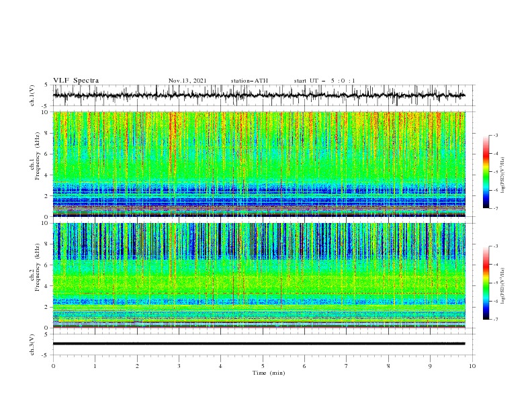Click the log(PSD) label beside ch.1 colorbar
The width and height of the screenshot is (532, 411).
(503, 175)
